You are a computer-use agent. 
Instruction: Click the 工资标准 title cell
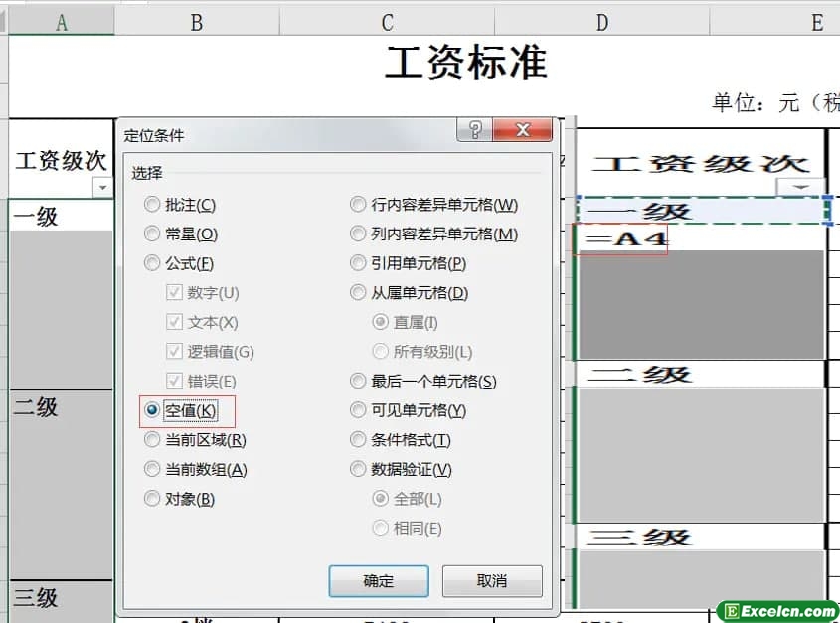[x=466, y=63]
